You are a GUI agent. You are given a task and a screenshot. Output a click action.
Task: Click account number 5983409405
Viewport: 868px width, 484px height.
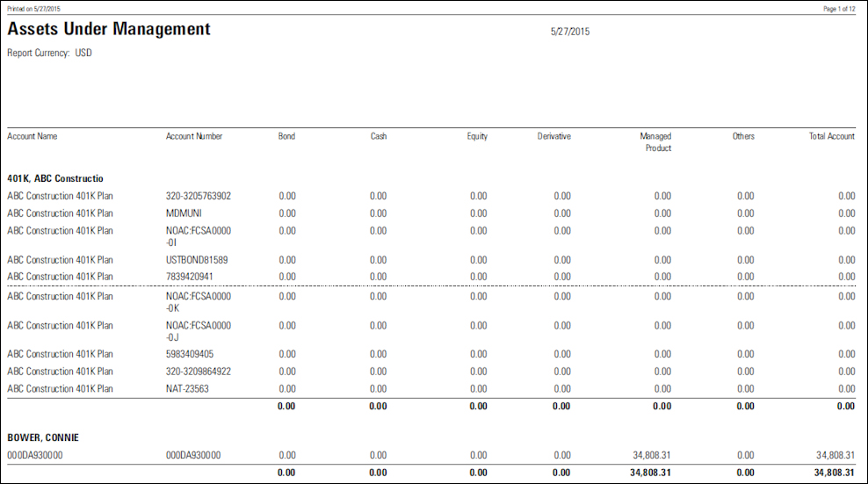coord(189,354)
